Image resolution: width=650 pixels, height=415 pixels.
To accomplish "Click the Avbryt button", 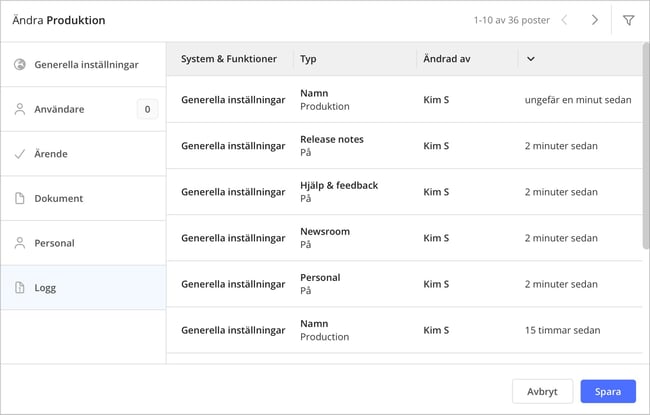I will coord(542,391).
